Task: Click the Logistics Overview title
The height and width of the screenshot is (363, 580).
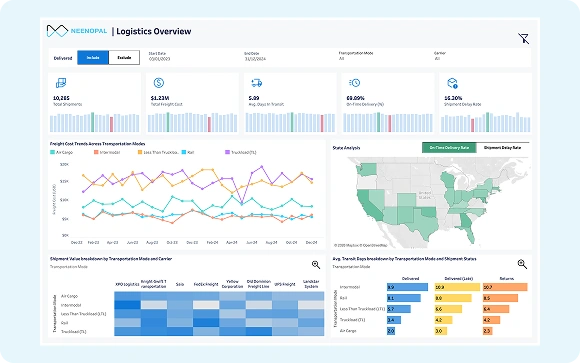Action: [154, 31]
